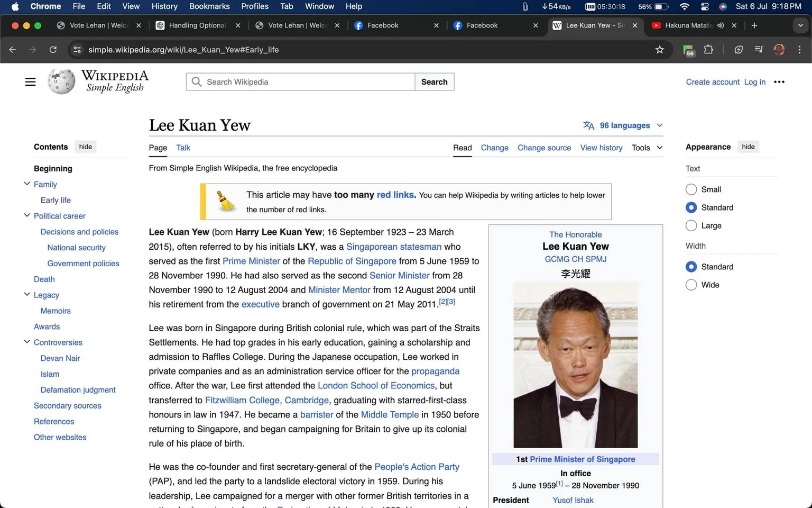812x508 pixels.
Task: Open Yusof Ishak link in infobox
Action: [573, 500]
